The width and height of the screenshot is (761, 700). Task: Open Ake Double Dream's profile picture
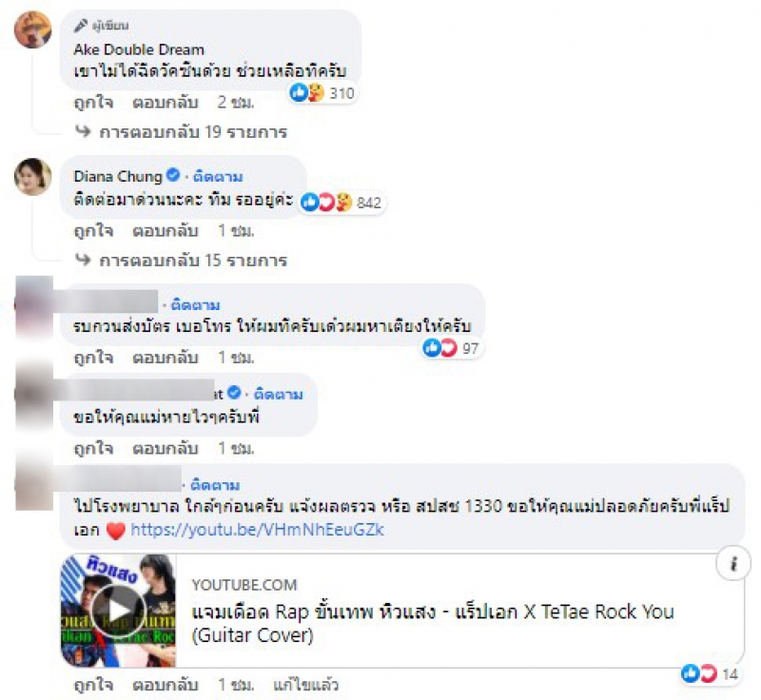pos(33,29)
